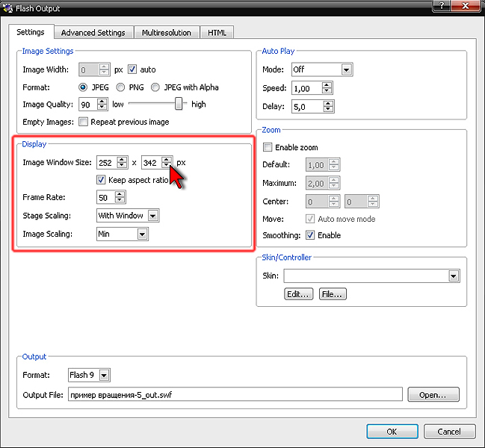Click the Skin File... button

click(x=333, y=294)
